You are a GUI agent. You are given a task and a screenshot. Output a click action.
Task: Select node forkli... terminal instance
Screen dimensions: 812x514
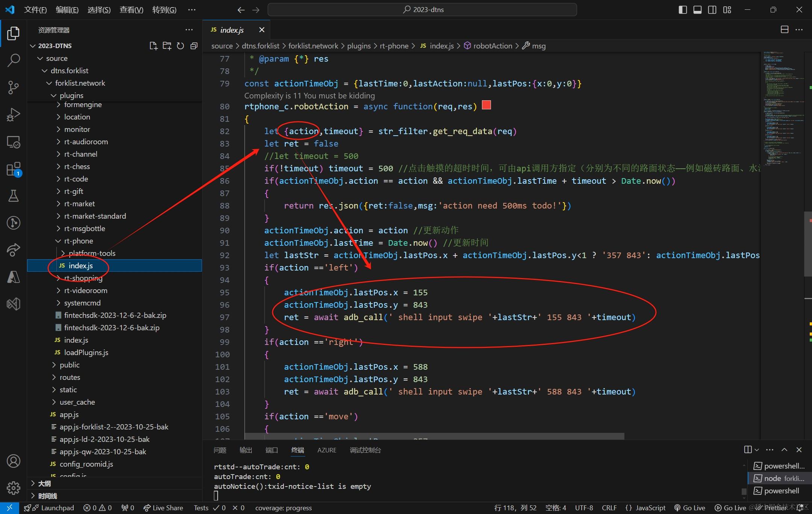click(779, 478)
